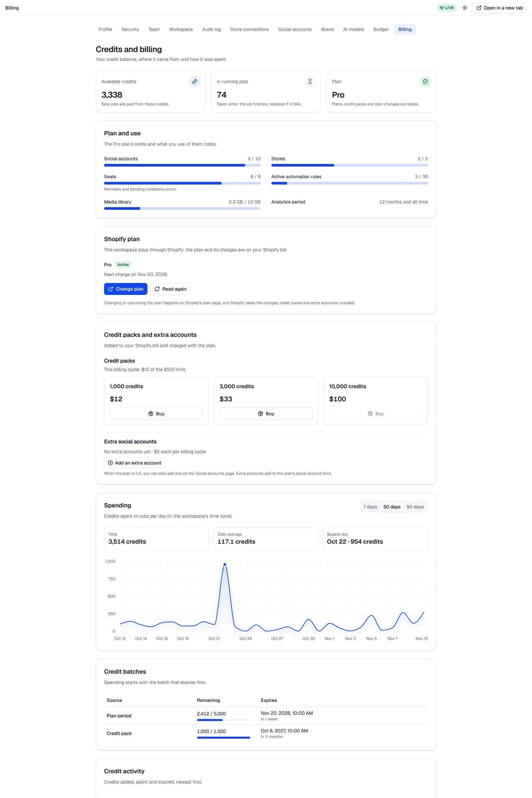This screenshot has height=798, width=532.
Task: Click the '117.1 credits' daily average
Action: [x=236, y=542]
